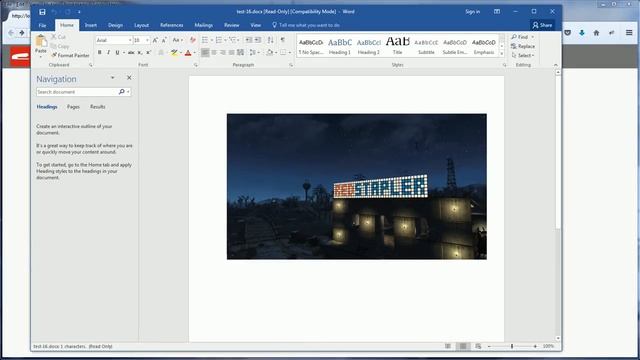The height and width of the screenshot is (360, 640).
Task: Switch to the References tab
Action: [x=171, y=25]
